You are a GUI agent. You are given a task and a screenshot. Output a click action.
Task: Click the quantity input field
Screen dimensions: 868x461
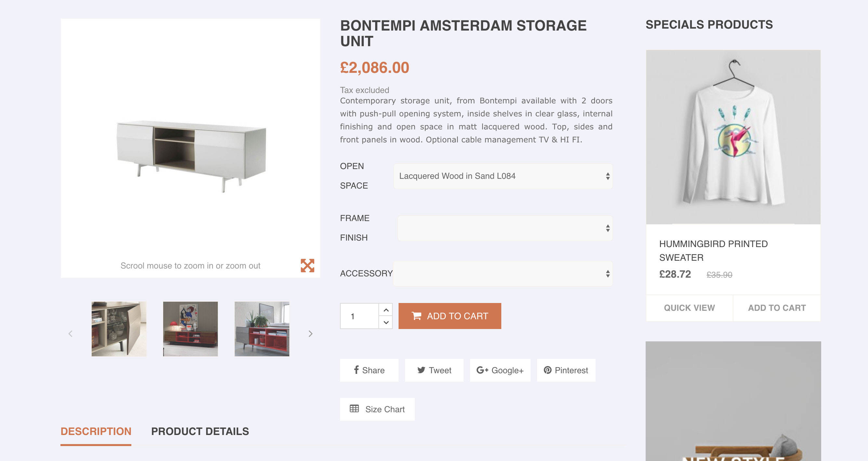(x=360, y=316)
